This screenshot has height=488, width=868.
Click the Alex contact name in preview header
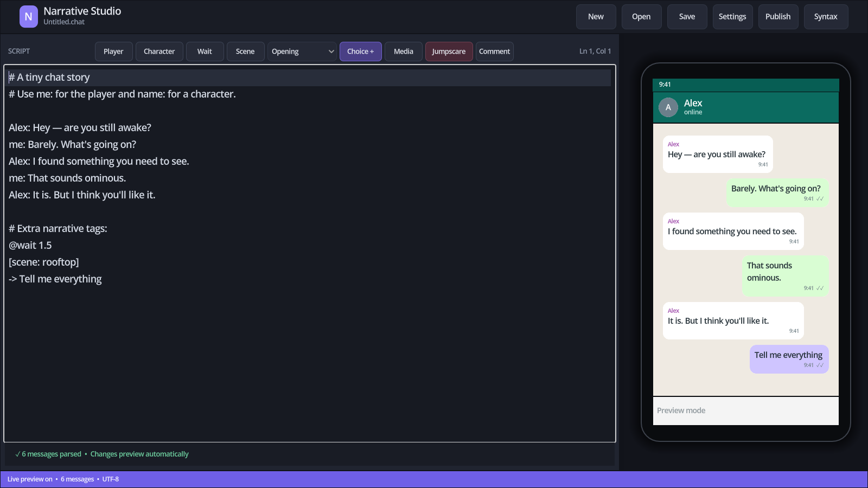[693, 103]
